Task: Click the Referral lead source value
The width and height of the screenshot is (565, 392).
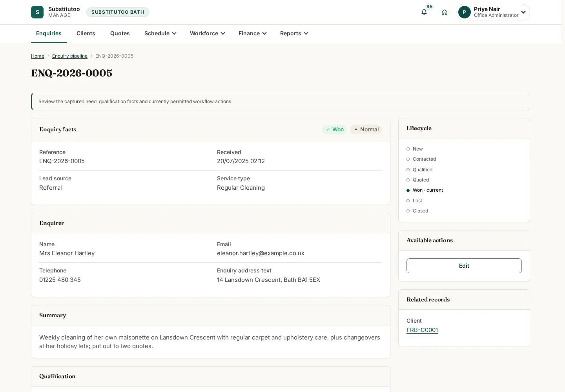Action: point(51,188)
